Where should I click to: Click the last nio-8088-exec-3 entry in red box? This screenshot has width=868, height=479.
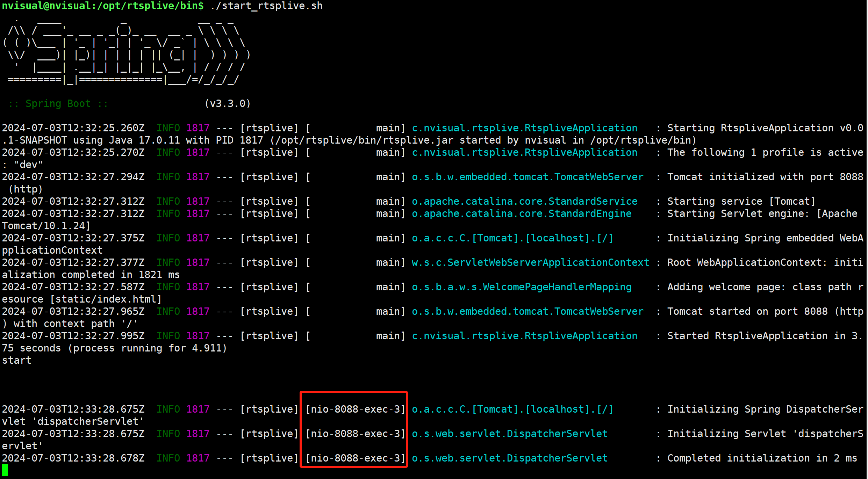355,458
